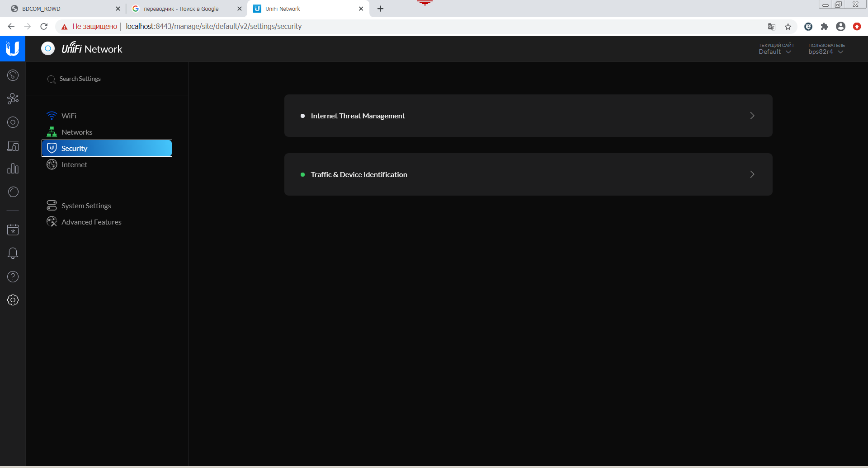The height and width of the screenshot is (468, 868).
Task: Open a new browser tab
Action: point(381,9)
